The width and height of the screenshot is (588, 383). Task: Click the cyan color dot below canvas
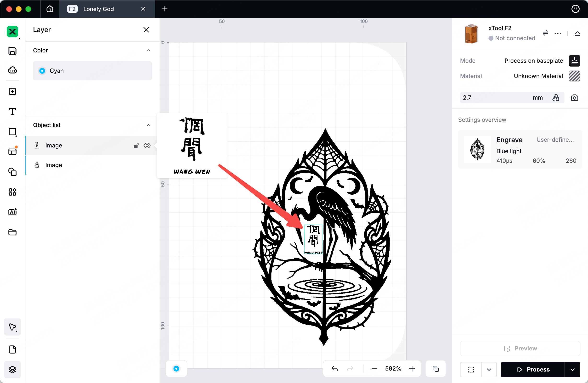coord(176,369)
